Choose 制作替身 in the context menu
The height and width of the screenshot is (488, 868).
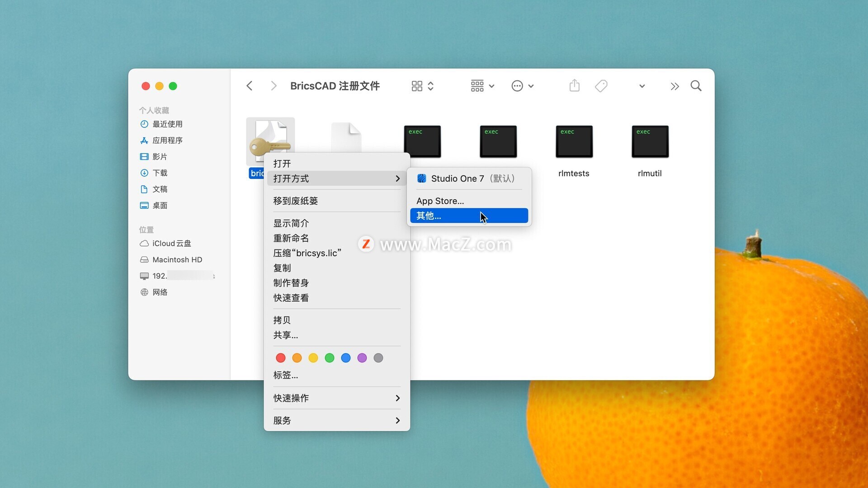337,283
